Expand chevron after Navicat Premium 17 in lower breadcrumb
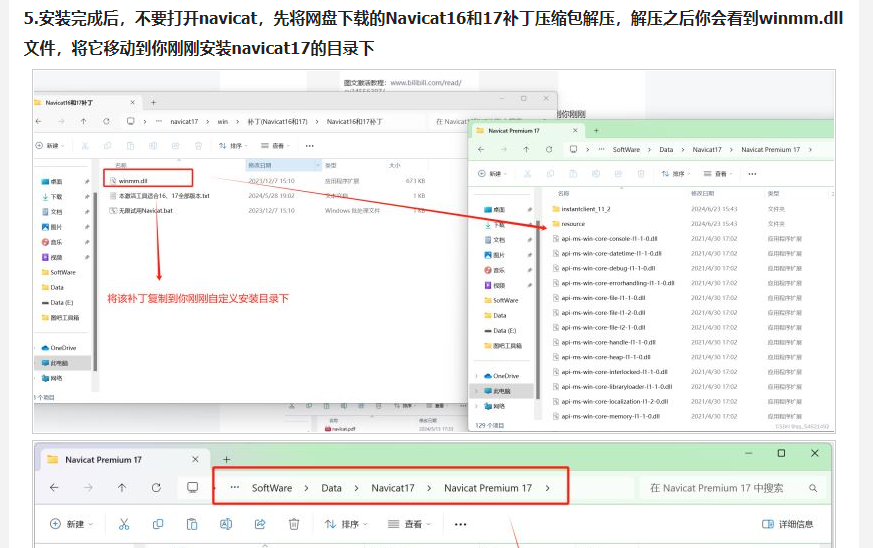This screenshot has height=548, width=873. tap(547, 488)
